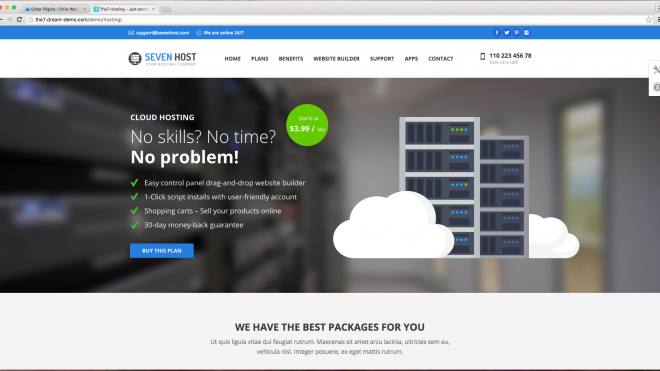Click the clock icon beside online 24/7
660x371 pixels.
[x=199, y=32]
